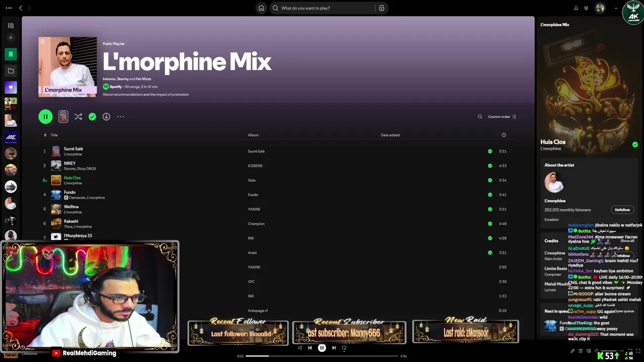The image size is (644, 362).
Task: Open the Your Library icon in the sidebar
Action: tap(11, 26)
